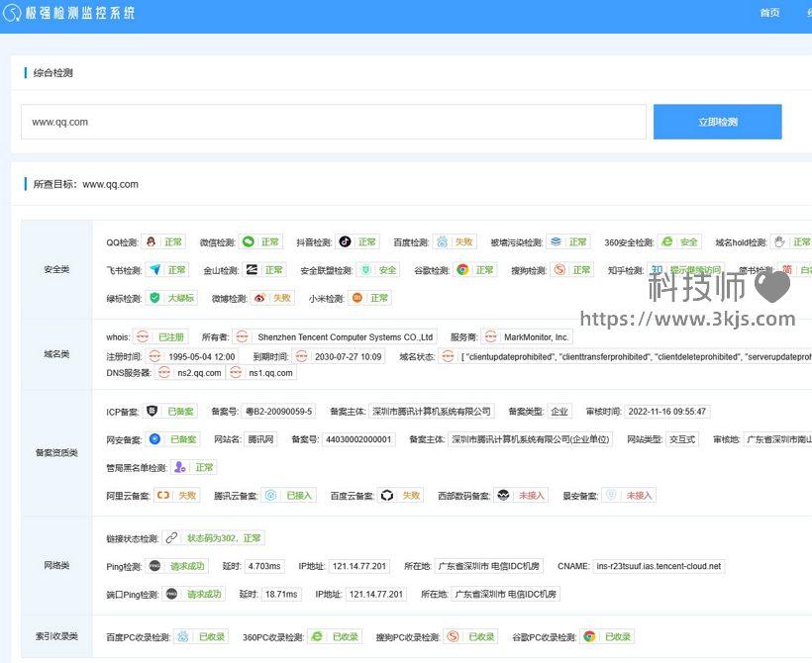This screenshot has height=663, width=812.
Task: Click the Aliyun icon for 阿里云备案
Action: pyautogui.click(x=163, y=495)
